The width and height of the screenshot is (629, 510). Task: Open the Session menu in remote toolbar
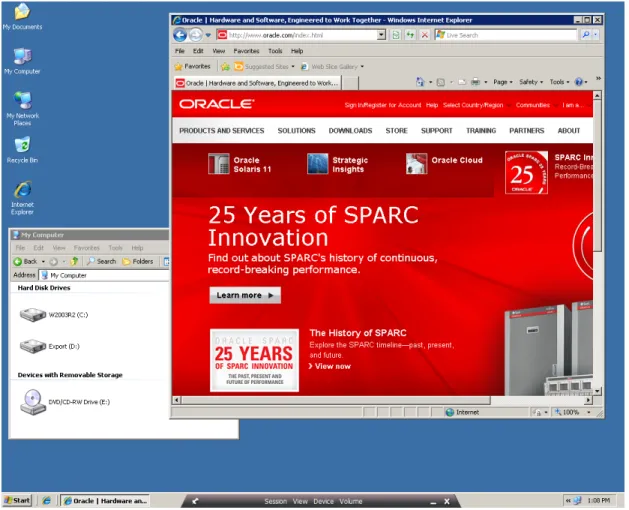coord(276,502)
